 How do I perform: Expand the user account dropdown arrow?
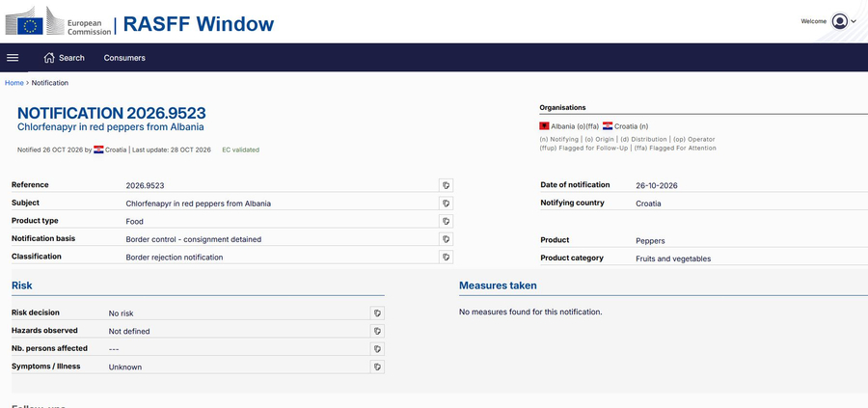click(854, 21)
